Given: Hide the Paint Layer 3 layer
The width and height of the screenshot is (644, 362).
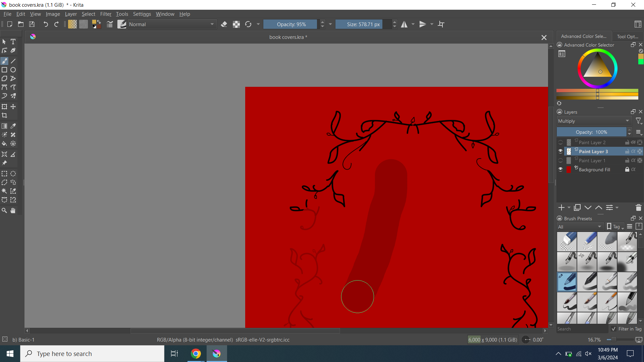Looking at the screenshot, I should (x=560, y=152).
